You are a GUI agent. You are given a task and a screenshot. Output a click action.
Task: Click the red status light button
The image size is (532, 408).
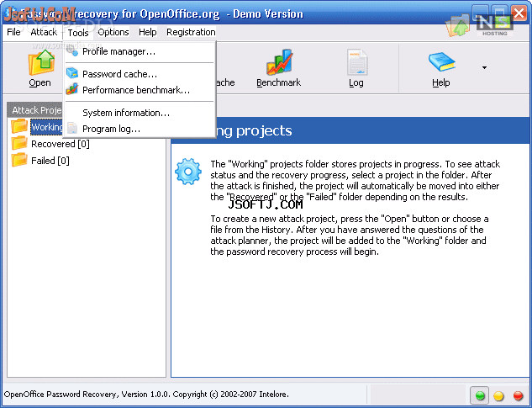tap(518, 395)
